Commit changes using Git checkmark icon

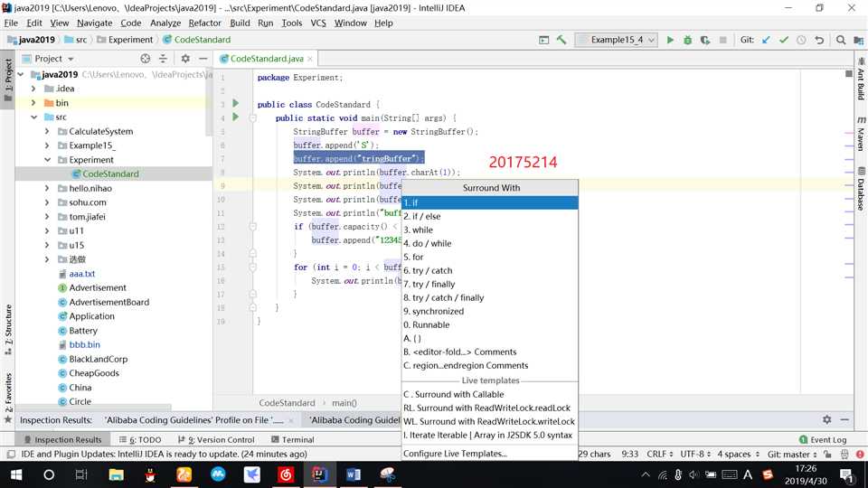tap(784, 40)
